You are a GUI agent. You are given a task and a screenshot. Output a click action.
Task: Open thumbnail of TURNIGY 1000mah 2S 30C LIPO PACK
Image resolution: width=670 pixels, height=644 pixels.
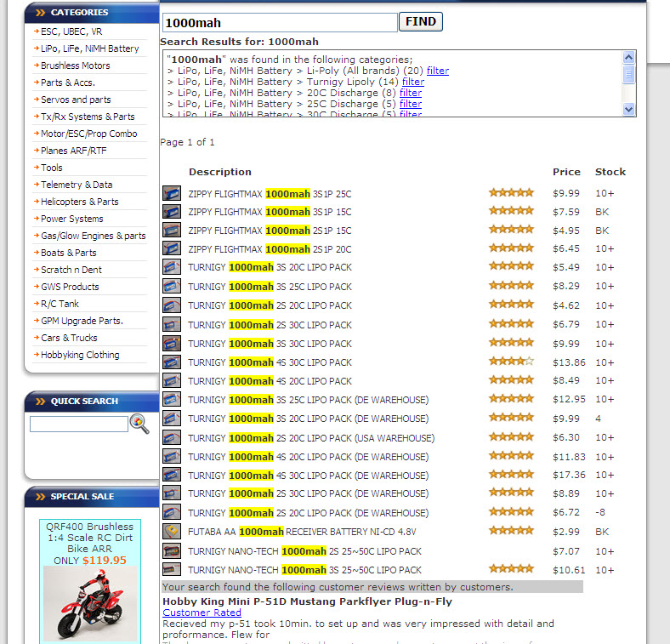pyautogui.click(x=172, y=325)
